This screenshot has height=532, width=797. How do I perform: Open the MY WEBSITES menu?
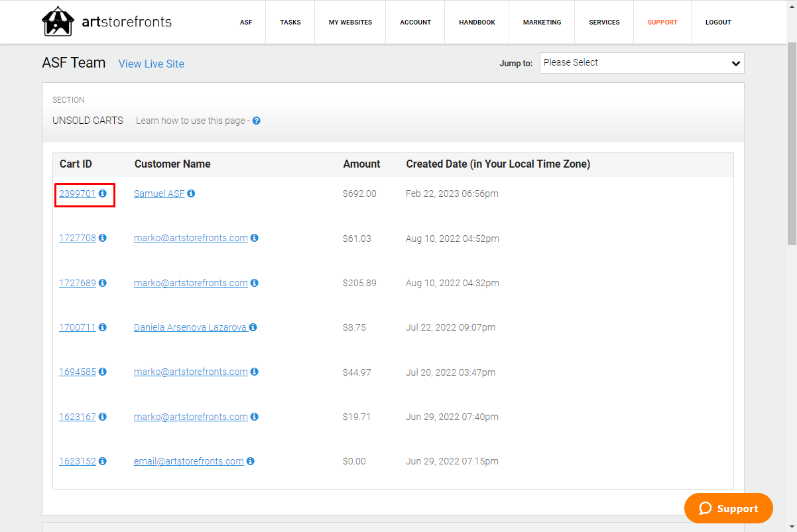350,22
